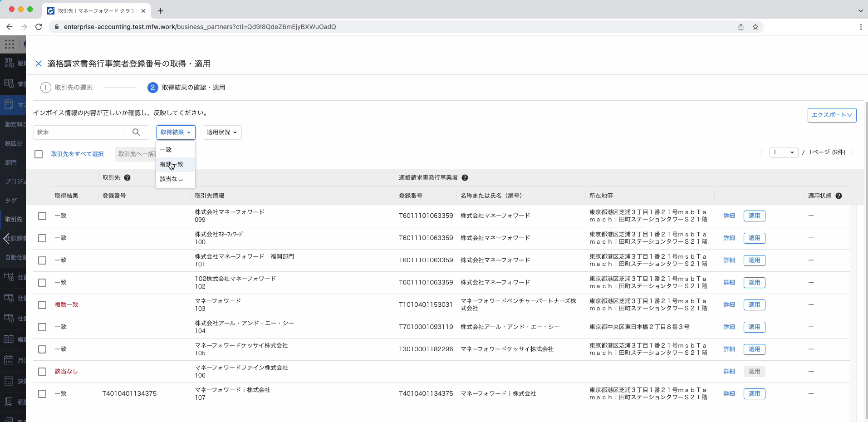Go to the next results page arrow
This screenshot has width=868, height=422.
point(851,152)
